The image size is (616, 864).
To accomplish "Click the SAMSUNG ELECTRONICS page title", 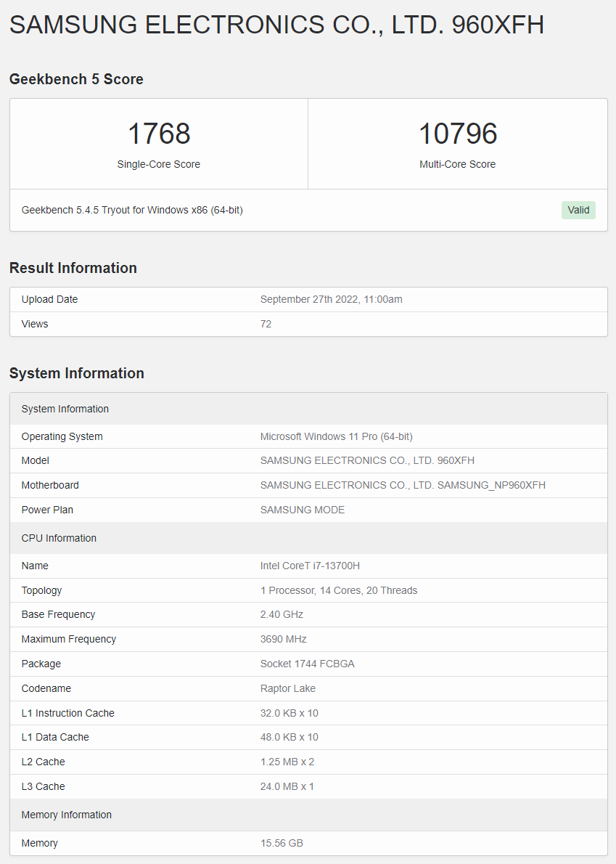I will (x=276, y=25).
